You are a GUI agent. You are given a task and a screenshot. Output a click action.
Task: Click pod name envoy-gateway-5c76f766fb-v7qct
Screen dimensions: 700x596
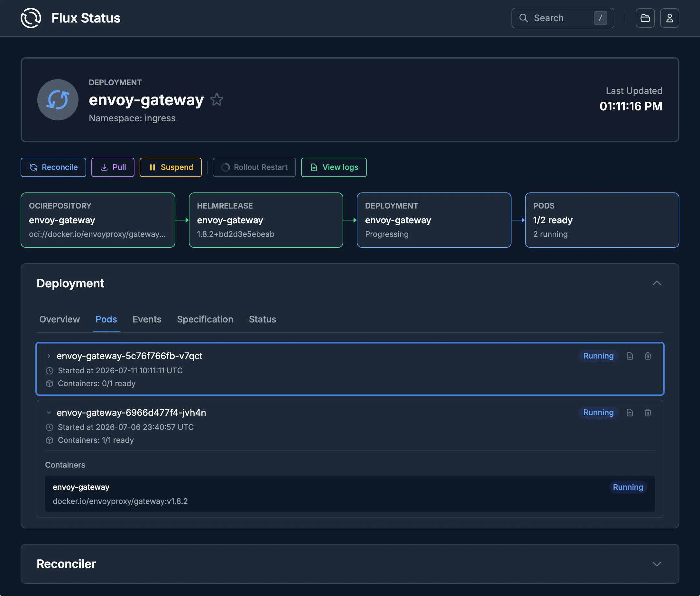pyautogui.click(x=129, y=356)
